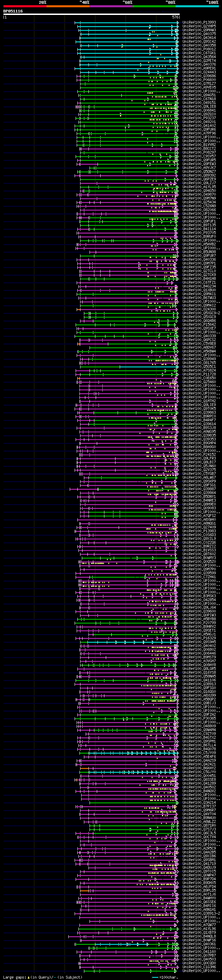Click the UniRef100_A7QW77 label
The width and height of the screenshot is (222, 980).
coord(199,925)
